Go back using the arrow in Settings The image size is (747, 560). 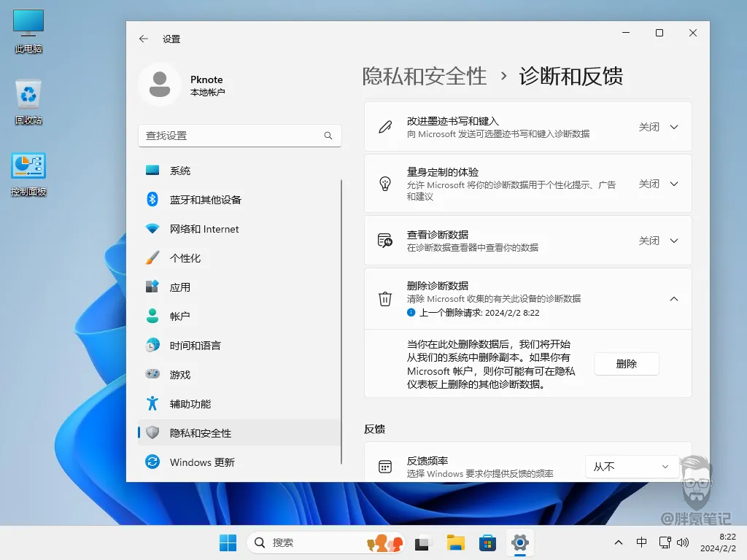click(144, 39)
